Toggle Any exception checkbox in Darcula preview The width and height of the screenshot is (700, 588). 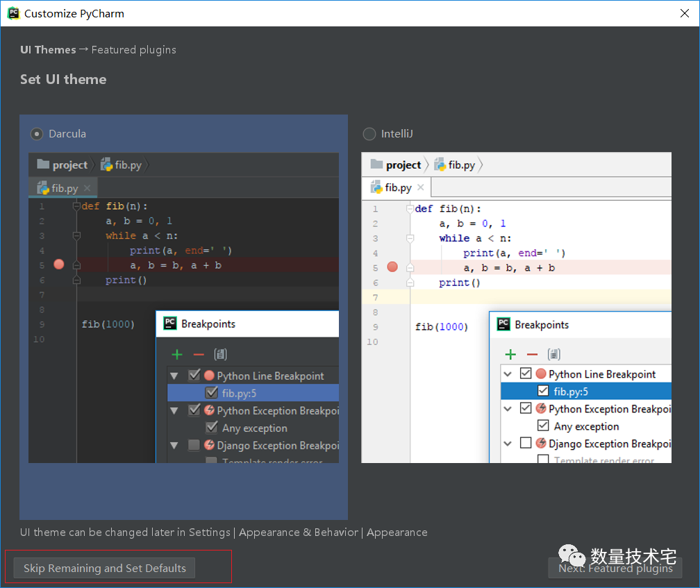coord(211,428)
